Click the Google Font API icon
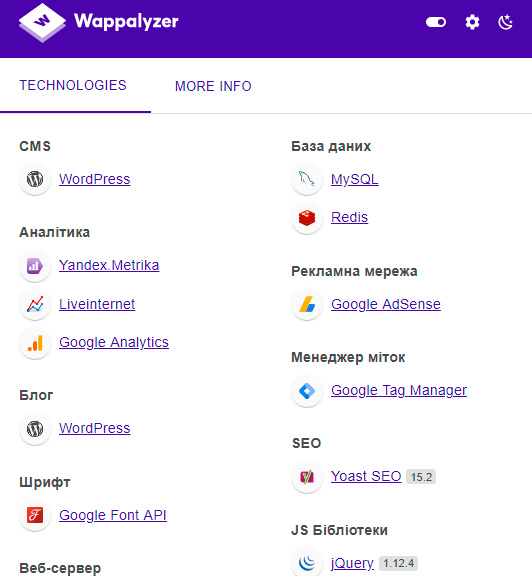The image size is (532, 576). [x=35, y=515]
